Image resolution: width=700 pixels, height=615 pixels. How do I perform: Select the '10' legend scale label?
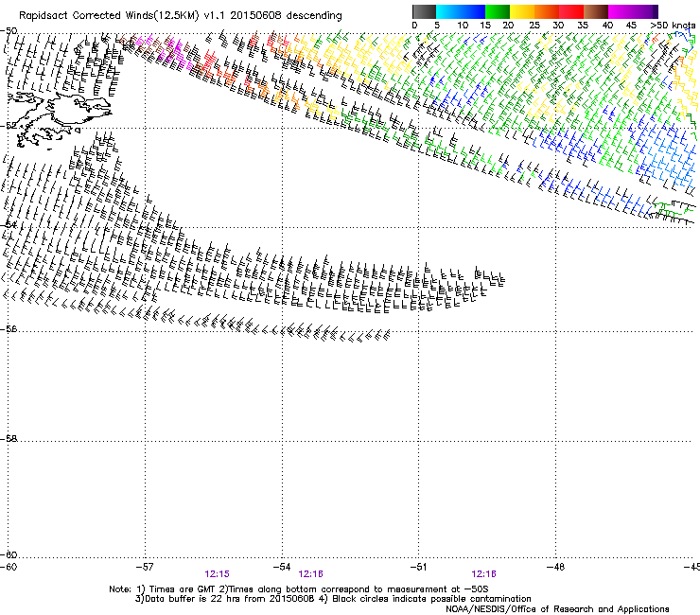click(x=463, y=26)
